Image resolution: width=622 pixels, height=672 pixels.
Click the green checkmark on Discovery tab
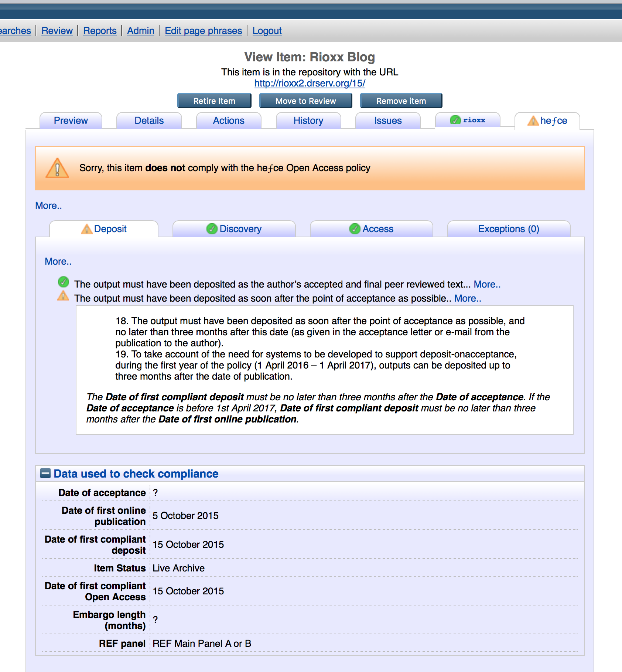pos(212,229)
